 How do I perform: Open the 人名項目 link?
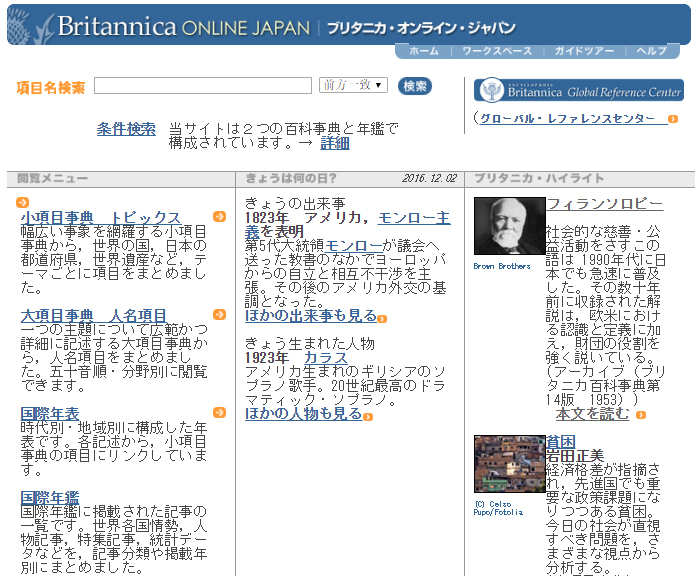tap(137, 315)
